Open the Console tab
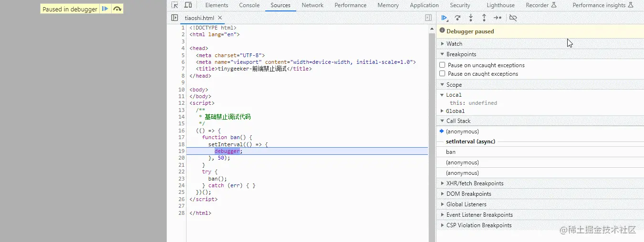 [x=249, y=5]
